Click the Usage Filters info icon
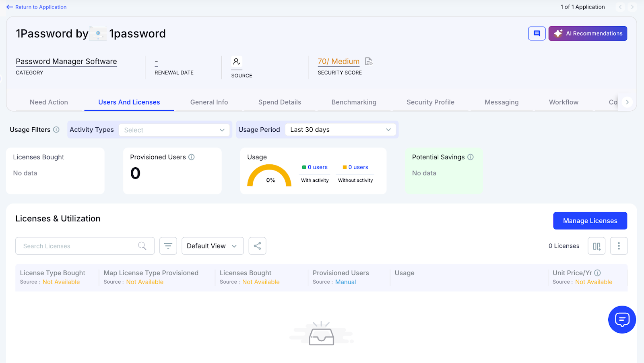This screenshot has width=644, height=363. coord(56,129)
